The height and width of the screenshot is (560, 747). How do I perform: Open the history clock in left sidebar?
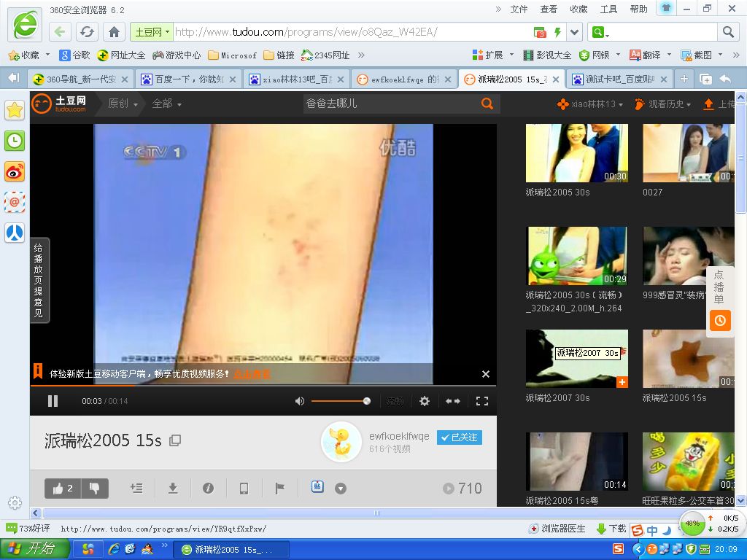[x=15, y=141]
